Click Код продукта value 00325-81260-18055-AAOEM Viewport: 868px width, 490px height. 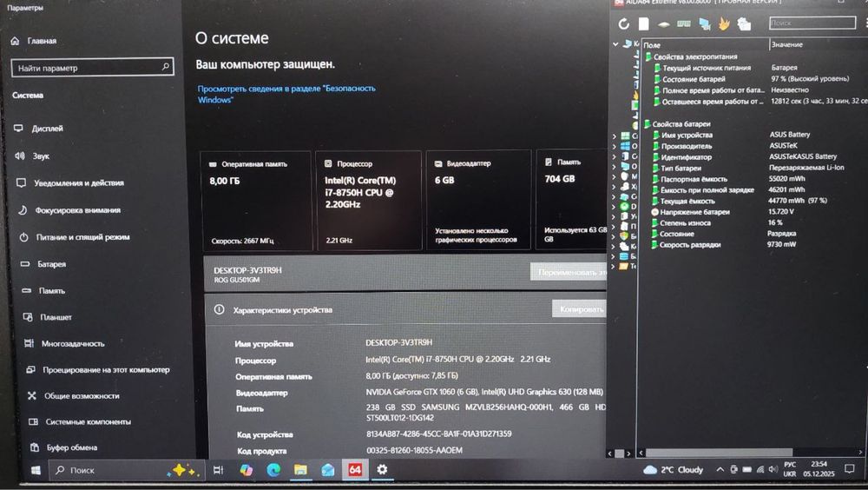(x=414, y=450)
